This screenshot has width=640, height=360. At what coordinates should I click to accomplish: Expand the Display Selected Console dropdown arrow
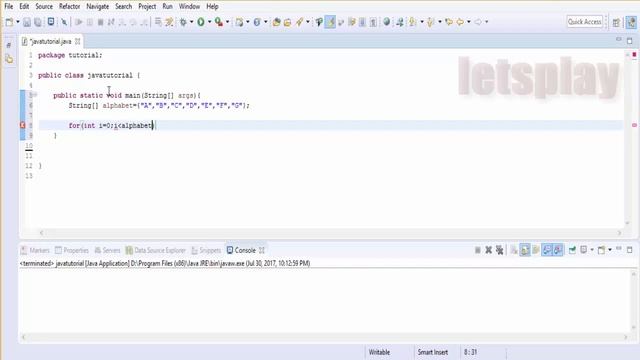pyautogui.click(x=592, y=250)
